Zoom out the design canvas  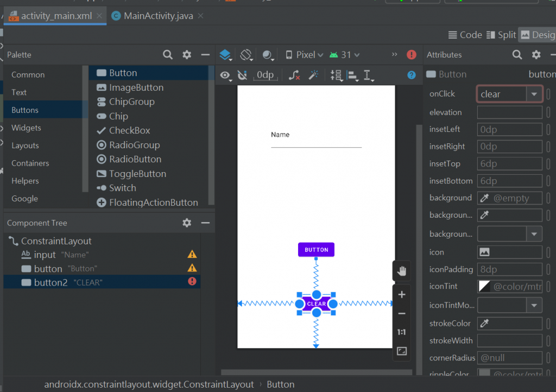pos(401,314)
